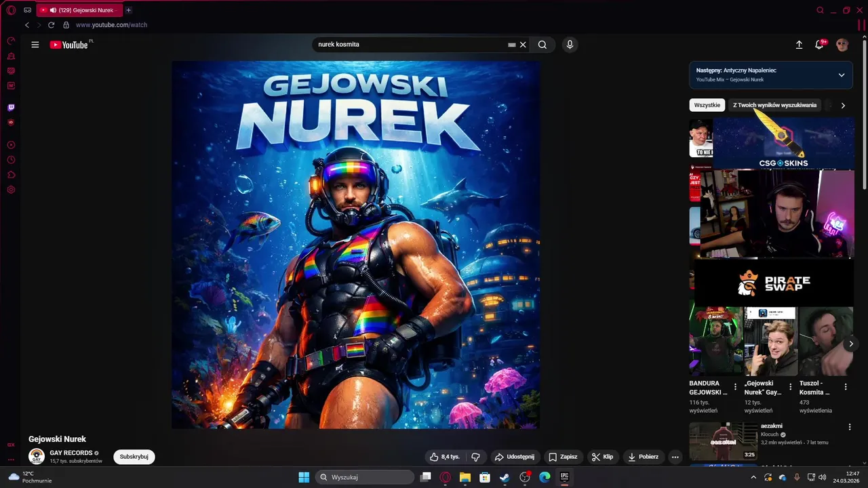Click the Windows taskbar Wyszukaj search box

pos(366,477)
